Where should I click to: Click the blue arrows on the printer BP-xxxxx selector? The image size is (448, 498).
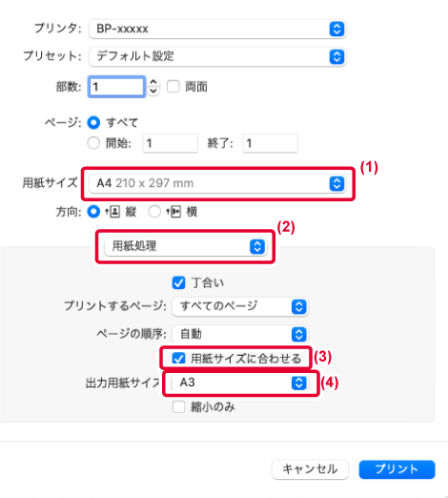tap(336, 30)
